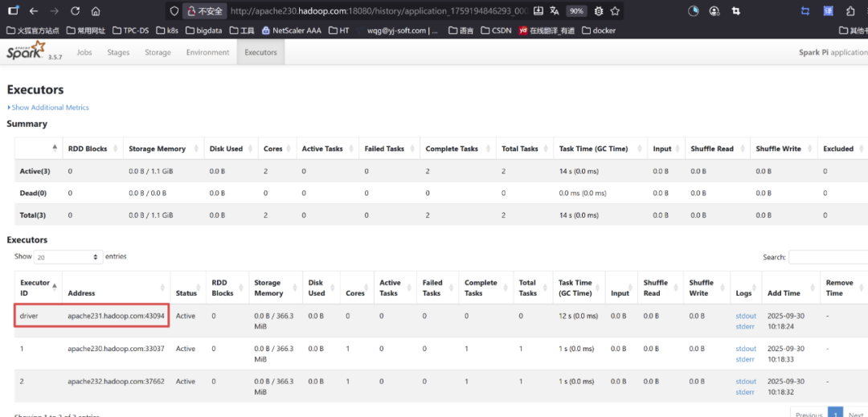The height and width of the screenshot is (417, 868).
Task: Sort summary by Complete Tasks column
Action: (458, 149)
